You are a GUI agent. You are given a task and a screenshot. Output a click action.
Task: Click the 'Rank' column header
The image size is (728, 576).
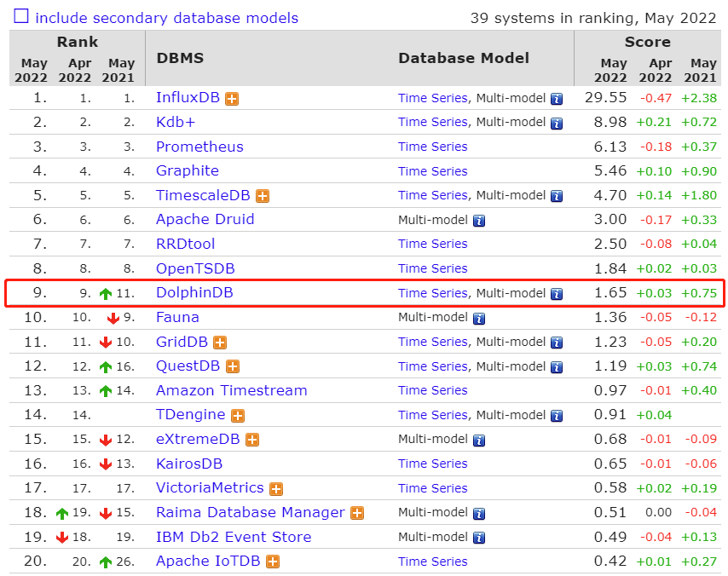(x=78, y=42)
